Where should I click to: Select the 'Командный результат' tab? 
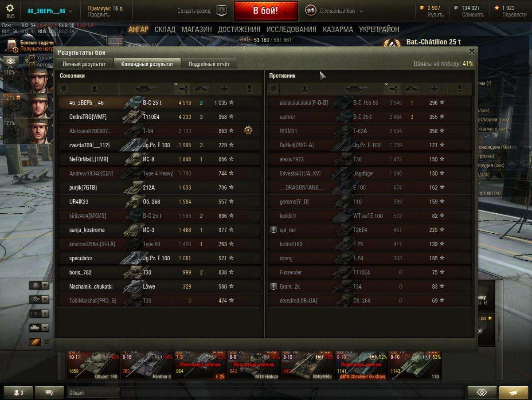click(147, 64)
